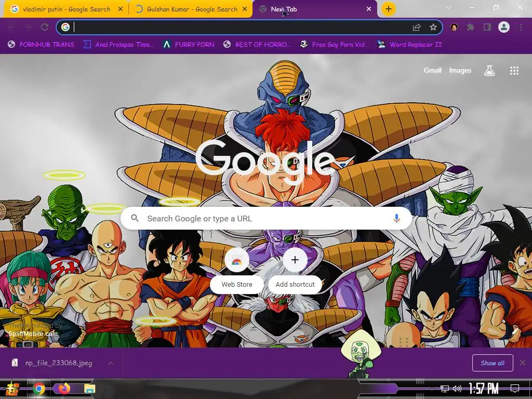Open Chrome's three-dot menu
Image resolution: width=532 pixels, height=399 pixels.
tap(521, 27)
